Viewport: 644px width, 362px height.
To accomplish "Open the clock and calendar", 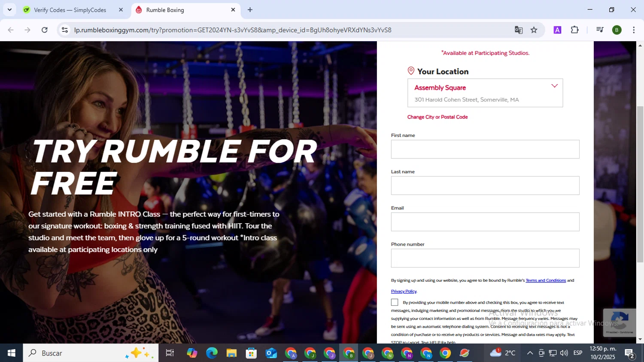I will [603, 353].
